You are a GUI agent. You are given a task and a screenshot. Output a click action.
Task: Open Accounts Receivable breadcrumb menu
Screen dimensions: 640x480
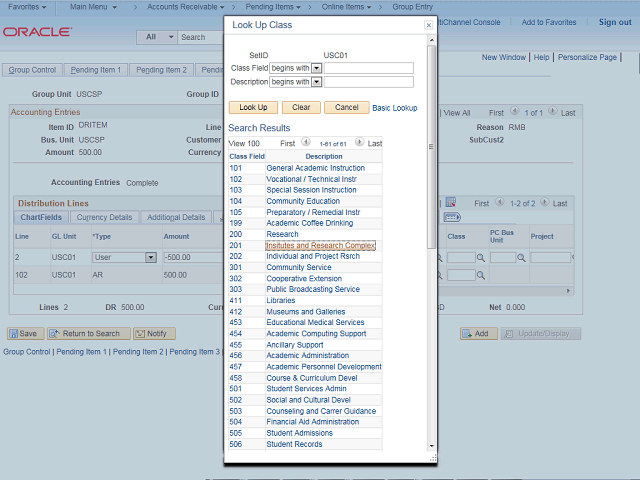[x=186, y=7]
